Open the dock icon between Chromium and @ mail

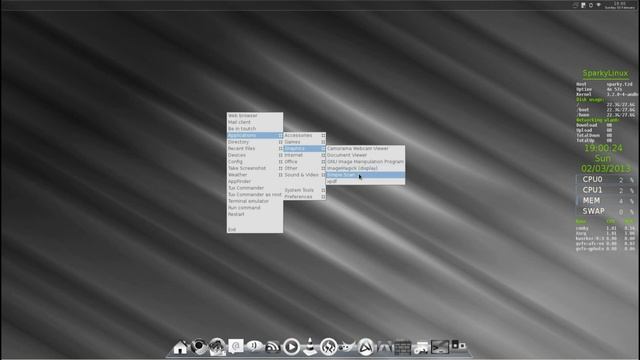(217, 347)
